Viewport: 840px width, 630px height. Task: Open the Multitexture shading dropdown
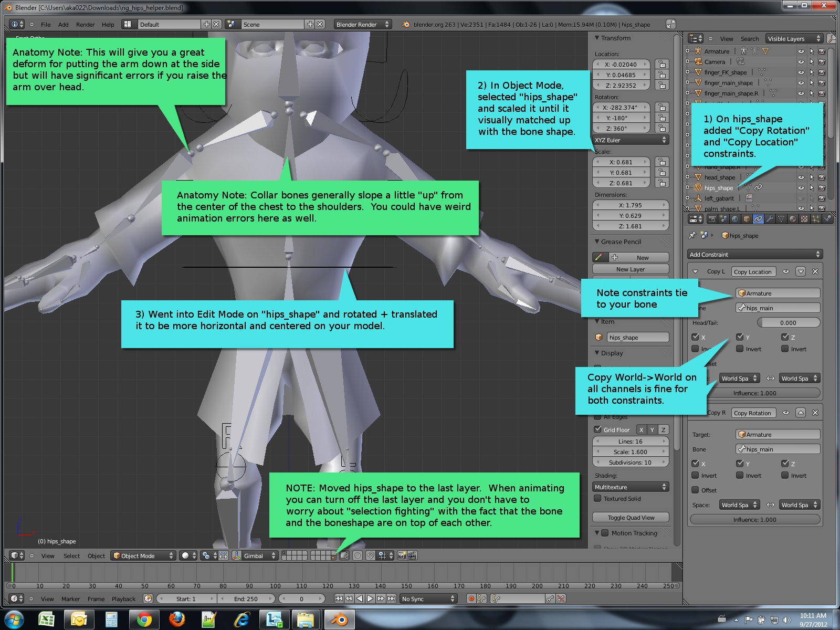(631, 487)
